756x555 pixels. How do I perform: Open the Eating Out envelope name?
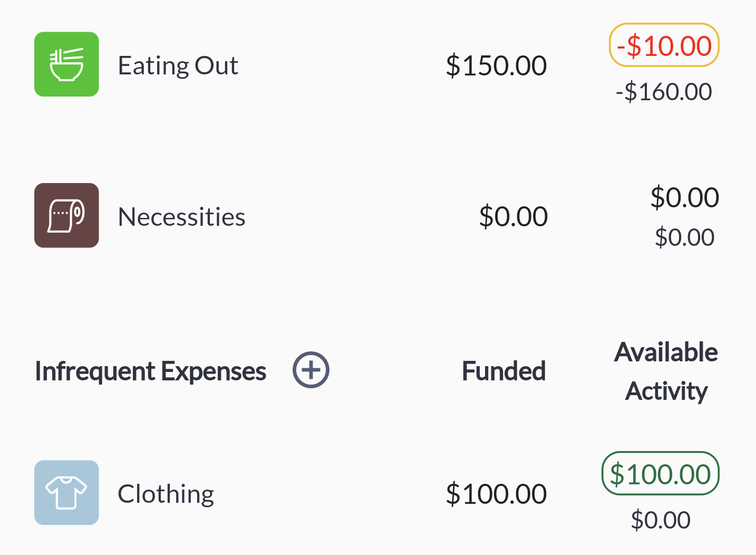(x=178, y=65)
